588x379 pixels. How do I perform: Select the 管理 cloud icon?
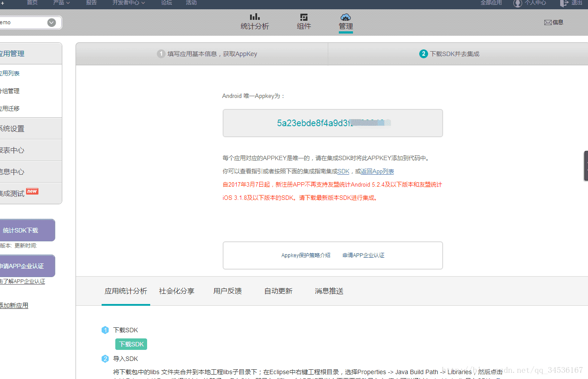[x=345, y=17]
